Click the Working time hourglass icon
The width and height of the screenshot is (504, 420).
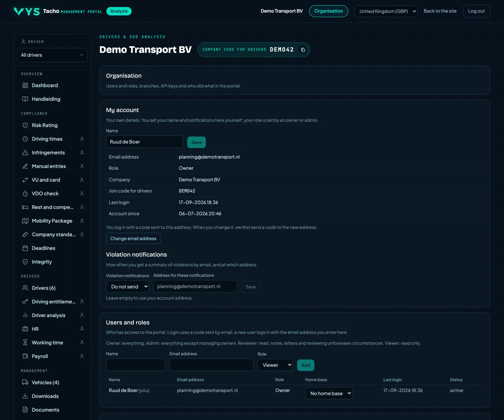[25, 343]
